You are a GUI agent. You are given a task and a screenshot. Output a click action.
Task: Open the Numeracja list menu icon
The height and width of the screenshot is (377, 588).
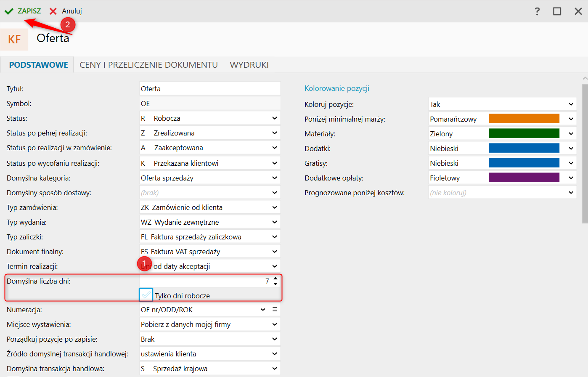tap(275, 310)
